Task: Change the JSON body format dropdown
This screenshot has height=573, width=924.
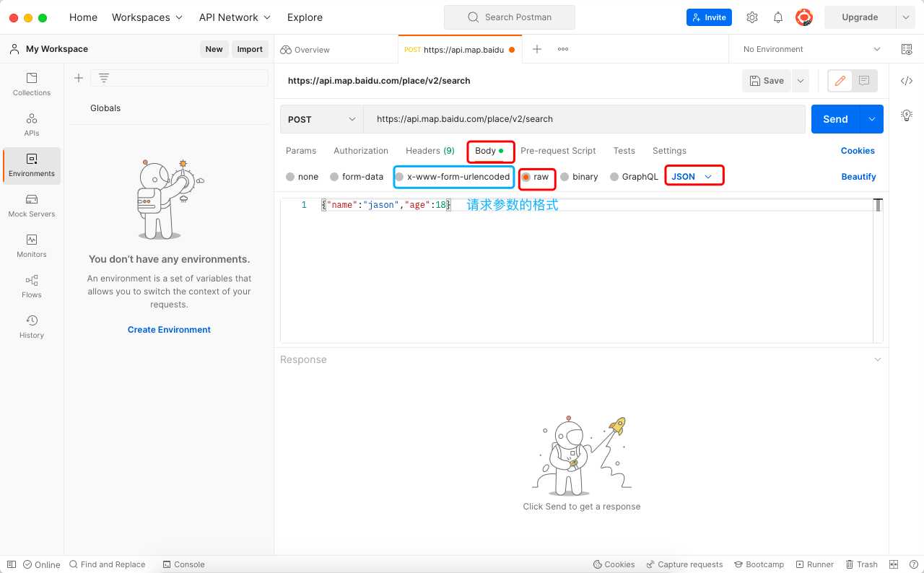Action: 692,177
